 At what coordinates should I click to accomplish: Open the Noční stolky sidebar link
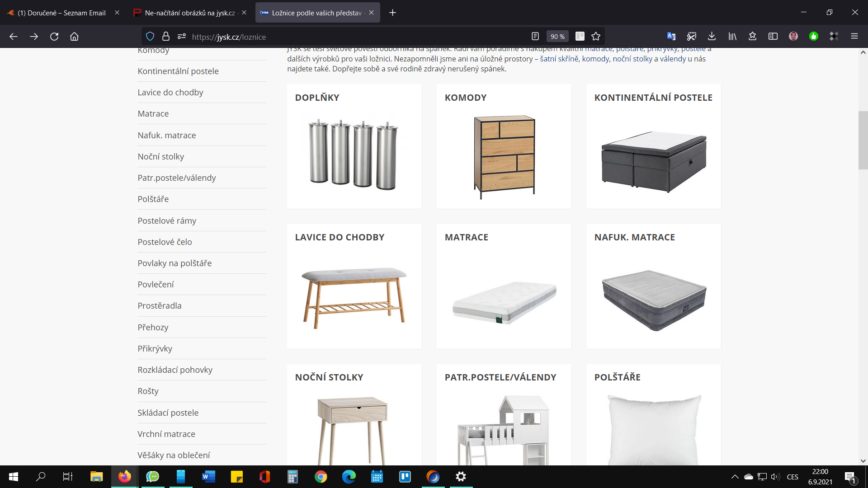161,156
